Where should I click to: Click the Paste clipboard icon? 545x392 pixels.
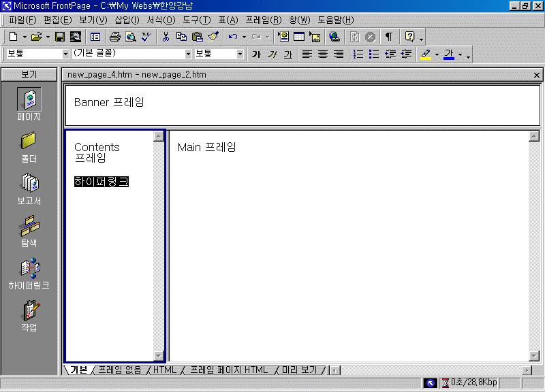[197, 37]
